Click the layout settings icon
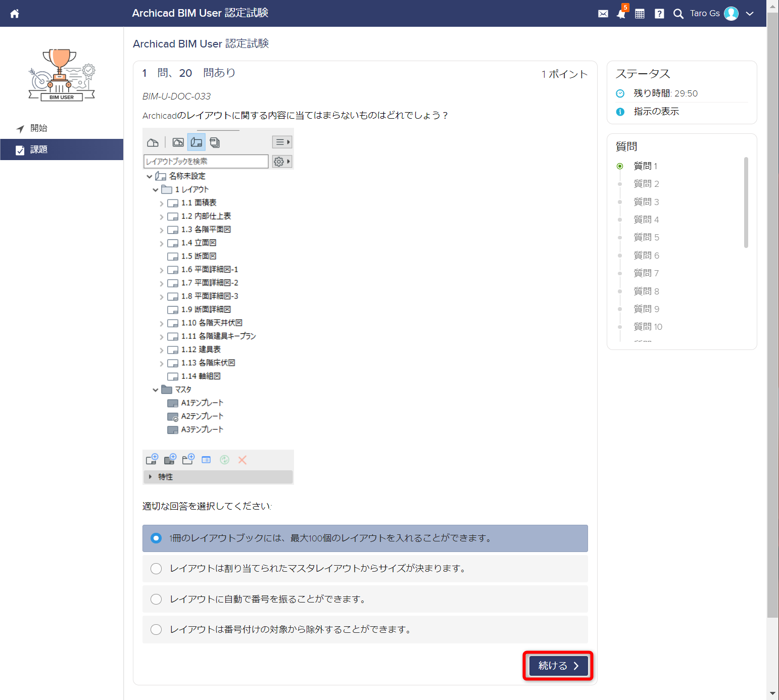The image size is (779, 700). pyautogui.click(x=206, y=460)
